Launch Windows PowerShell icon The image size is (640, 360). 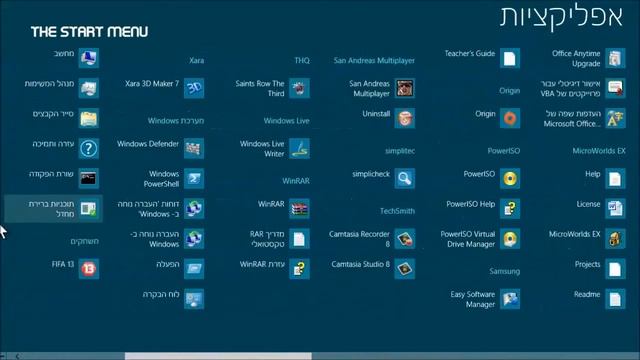point(194,179)
